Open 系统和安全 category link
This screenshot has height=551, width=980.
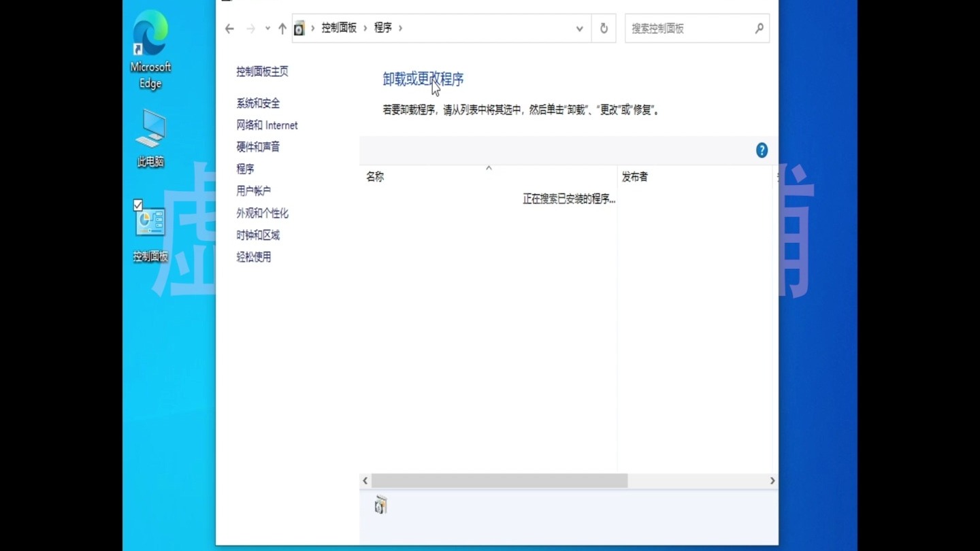[x=259, y=103]
